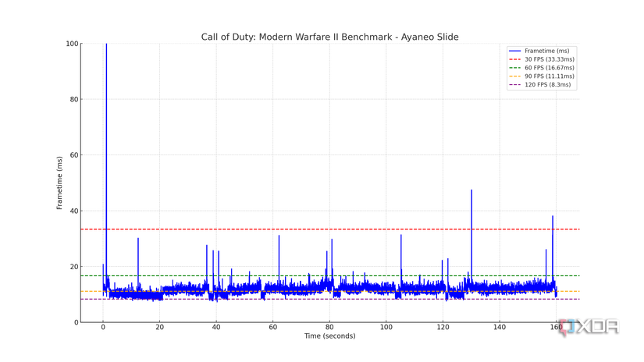The image size is (644, 362).
Task: Select the '120 FPS (8.3ms)' legend entry
Action: 539,84
